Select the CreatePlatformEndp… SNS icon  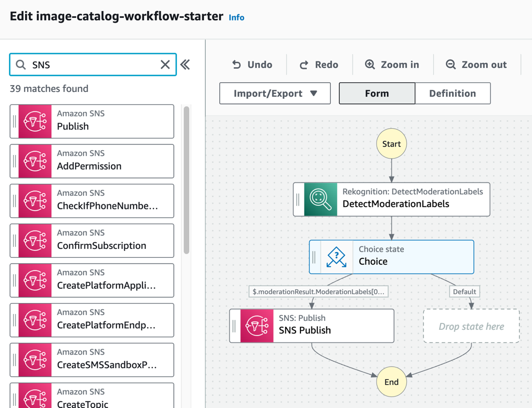click(35, 320)
